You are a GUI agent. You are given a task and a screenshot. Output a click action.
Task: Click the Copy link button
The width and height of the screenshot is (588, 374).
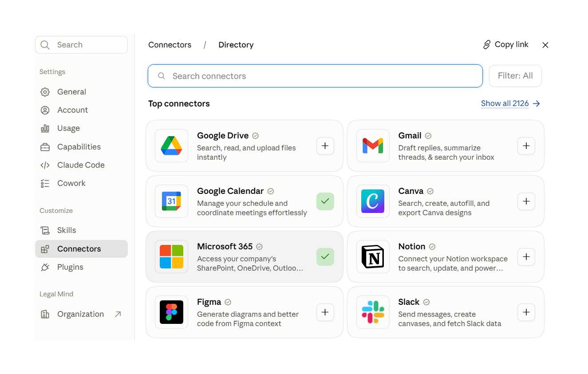pos(506,44)
